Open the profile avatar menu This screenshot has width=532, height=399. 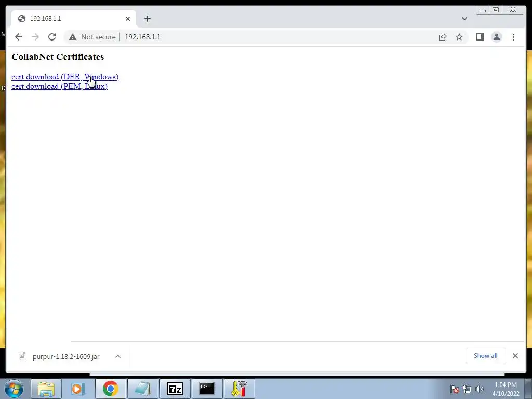pyautogui.click(x=497, y=37)
